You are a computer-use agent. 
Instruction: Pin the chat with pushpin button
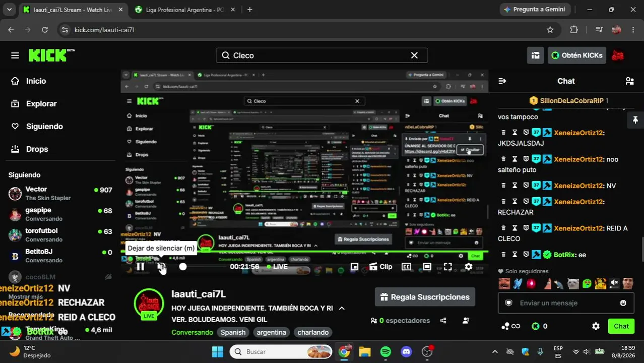[635, 120]
